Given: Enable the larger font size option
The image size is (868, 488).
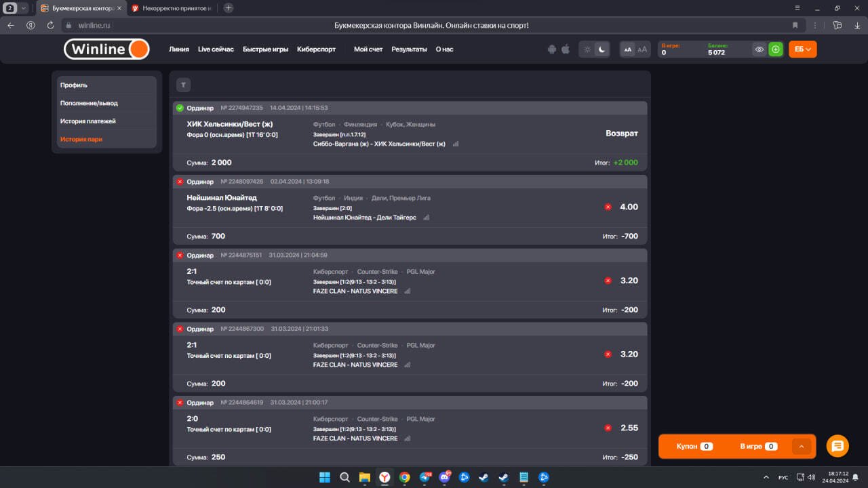Looking at the screenshot, I should click(x=642, y=49).
